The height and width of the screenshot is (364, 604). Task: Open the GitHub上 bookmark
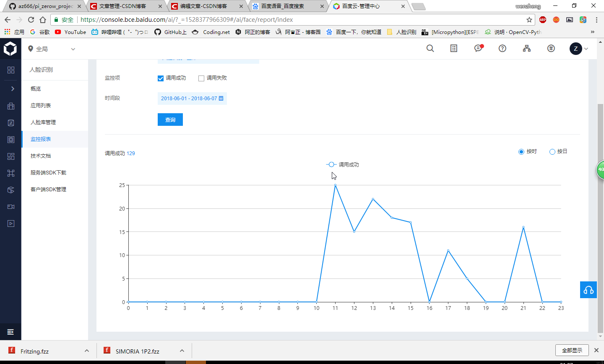170,32
